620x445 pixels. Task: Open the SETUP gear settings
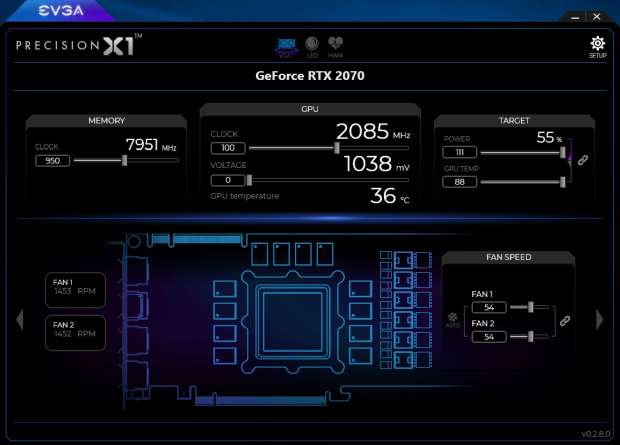click(x=597, y=47)
